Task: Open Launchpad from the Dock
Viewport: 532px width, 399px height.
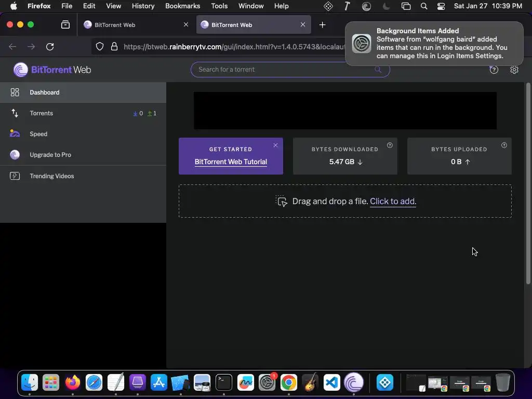Action: pos(51,382)
